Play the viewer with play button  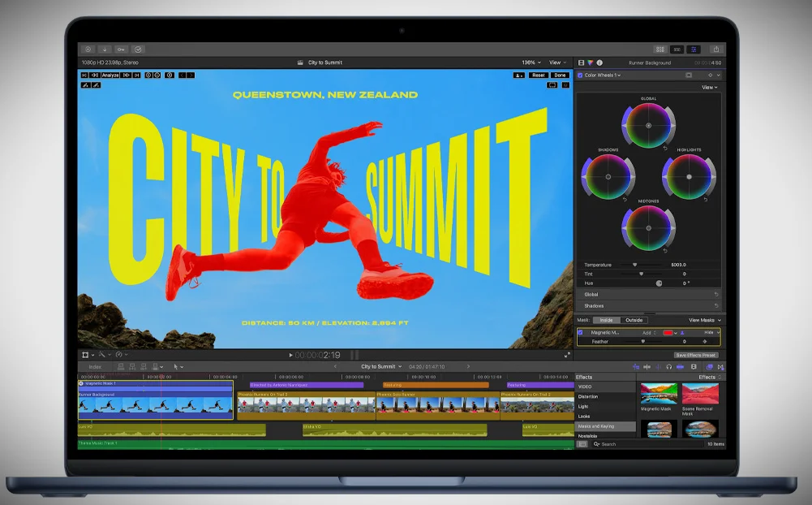[290, 355]
